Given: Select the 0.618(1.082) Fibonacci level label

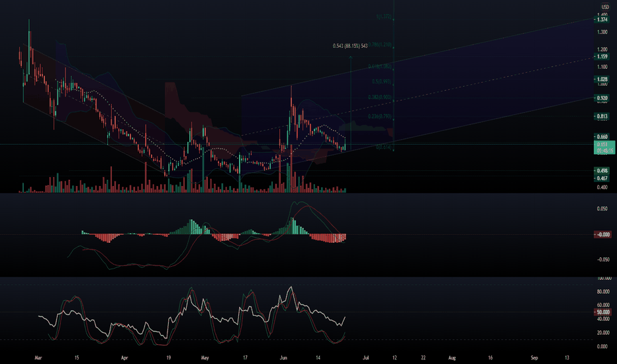Looking at the screenshot, I should click(380, 66).
